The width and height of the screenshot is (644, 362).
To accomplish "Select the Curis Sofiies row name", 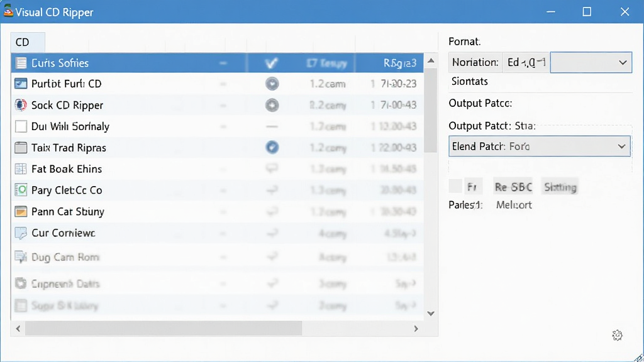I will 60,63.
